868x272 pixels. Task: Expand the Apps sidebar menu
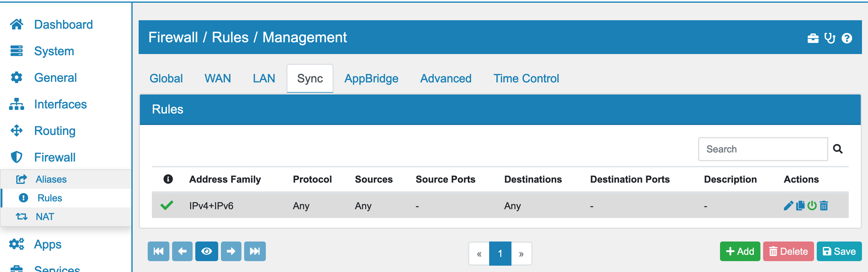point(48,244)
